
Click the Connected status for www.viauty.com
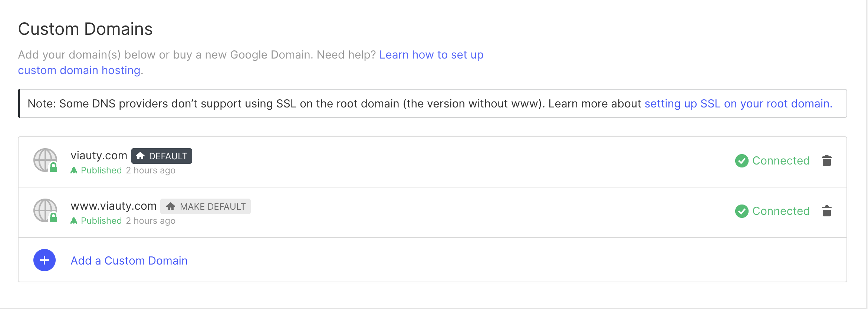click(780, 211)
